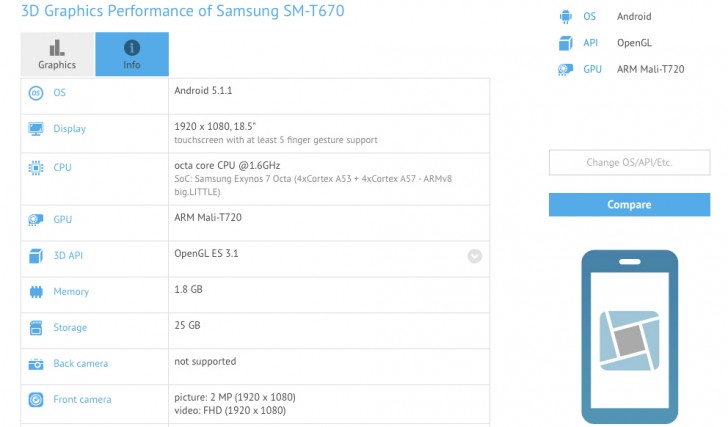Screen dimensions: 728x427
Task: Click the Android 5.1.1 value text
Action: [206, 91]
